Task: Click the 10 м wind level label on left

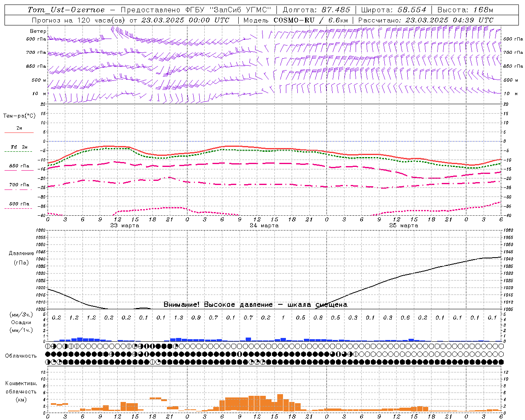Action: [39, 94]
